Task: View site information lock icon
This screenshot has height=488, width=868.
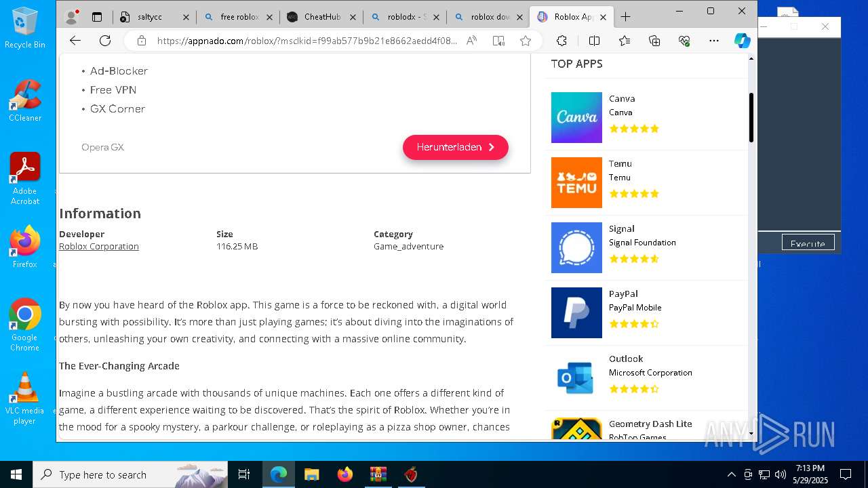Action: coord(141,41)
